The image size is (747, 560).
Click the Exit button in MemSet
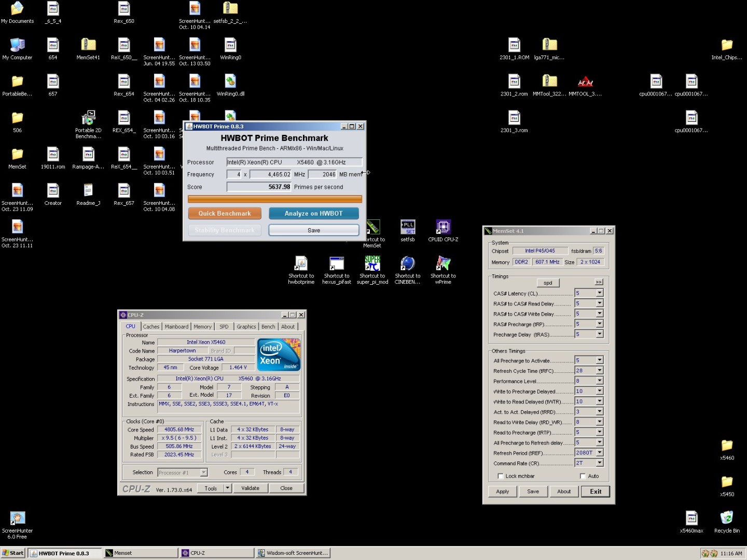(596, 492)
